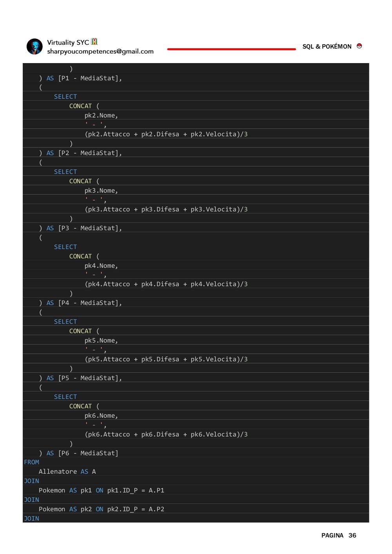Image resolution: width=392 pixels, height=554 pixels.
Task: Click the 'PAGINA 36' page number
Action: (x=339, y=535)
